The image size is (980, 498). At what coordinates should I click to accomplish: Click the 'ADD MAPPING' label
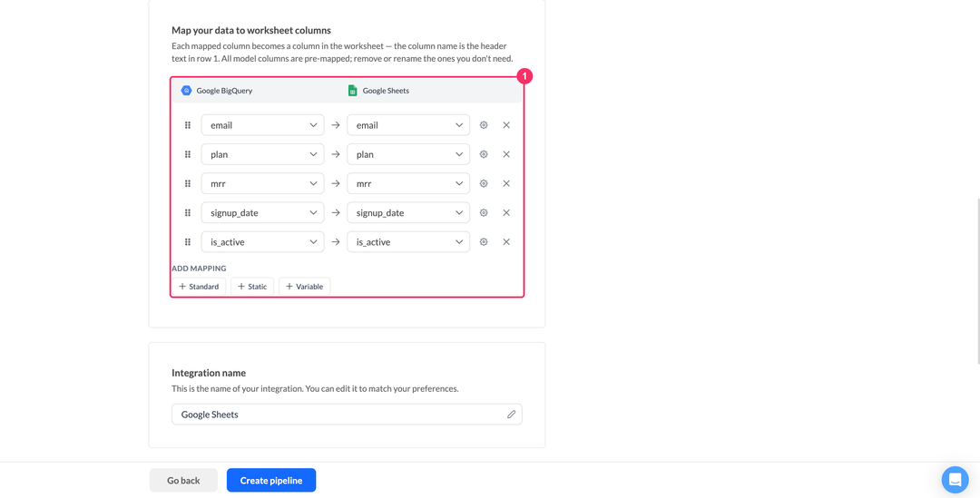199,269
